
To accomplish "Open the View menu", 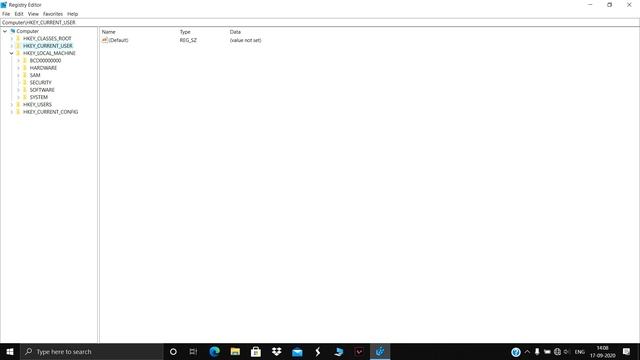I will [x=33, y=14].
